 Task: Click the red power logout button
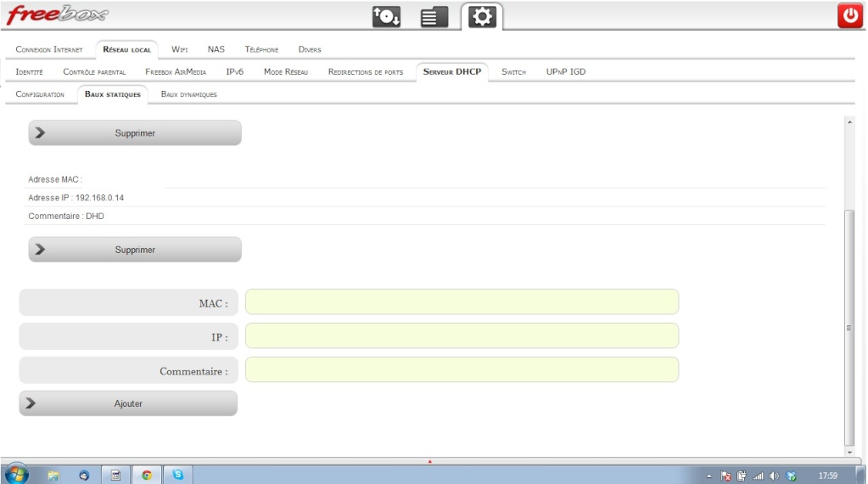click(x=849, y=16)
